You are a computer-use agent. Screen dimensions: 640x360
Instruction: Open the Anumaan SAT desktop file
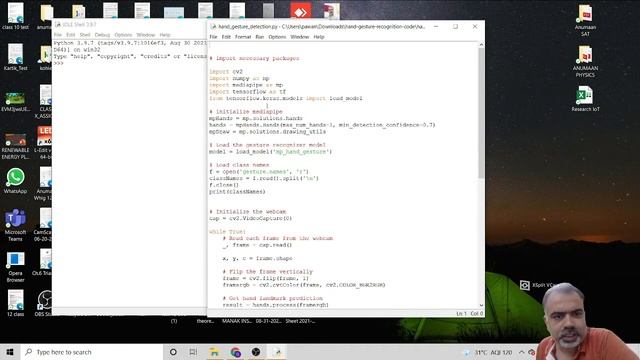585,20
